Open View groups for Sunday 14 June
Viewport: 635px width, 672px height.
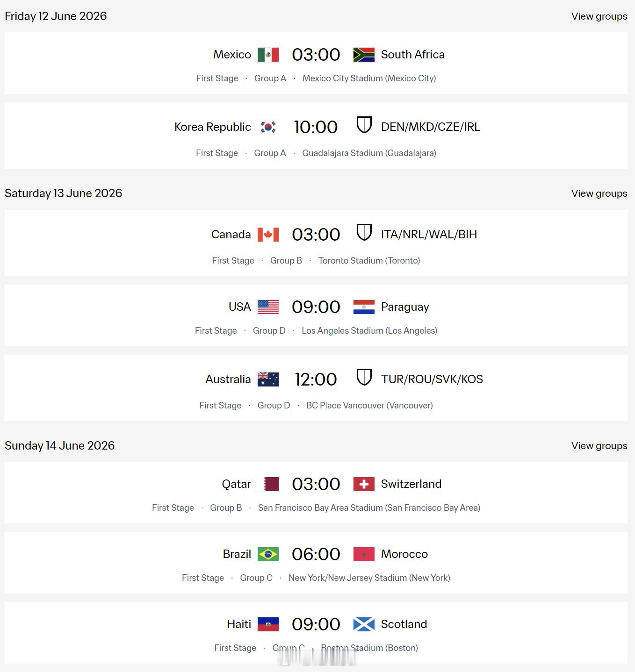click(599, 446)
